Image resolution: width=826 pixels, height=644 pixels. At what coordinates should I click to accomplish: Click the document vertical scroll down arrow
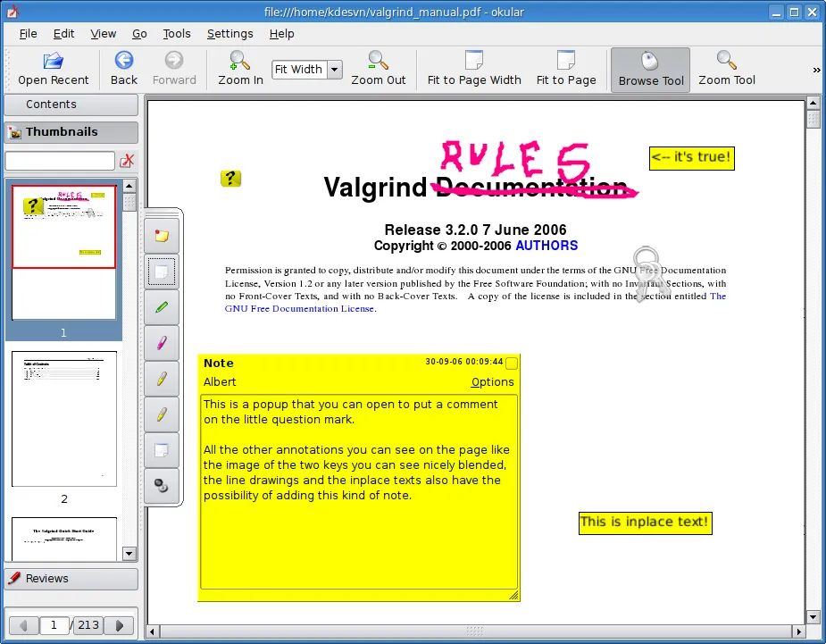pos(813,616)
